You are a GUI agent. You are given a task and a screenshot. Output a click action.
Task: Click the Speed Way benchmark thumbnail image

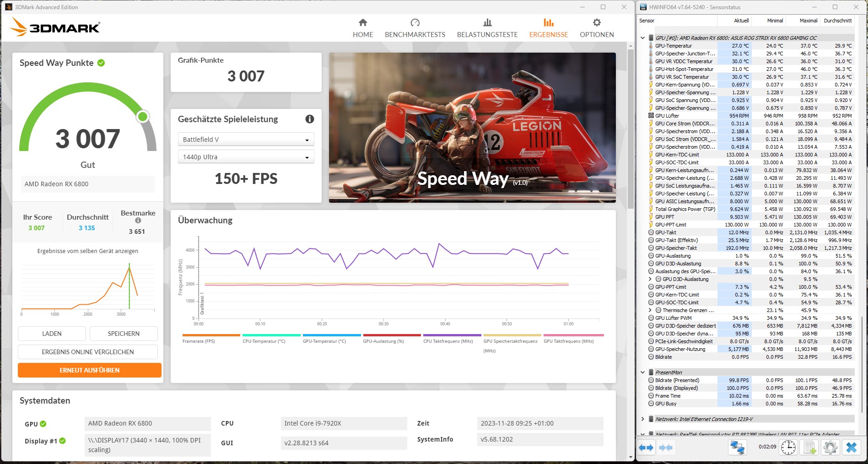tap(472, 128)
